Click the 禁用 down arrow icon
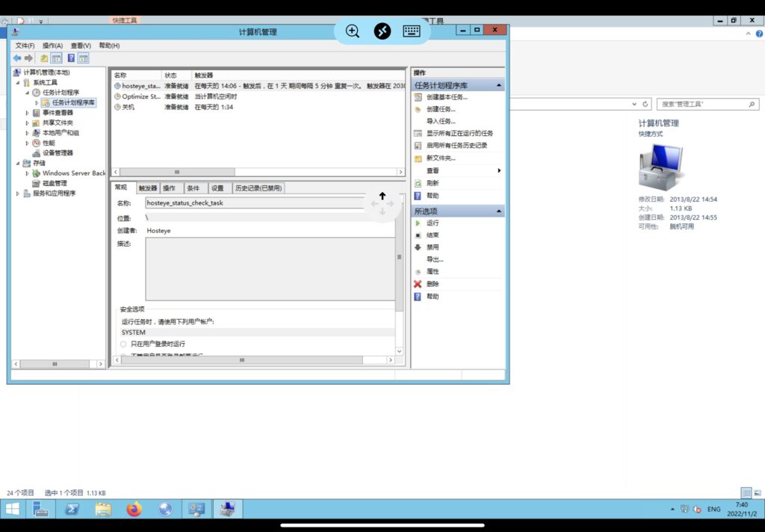The width and height of the screenshot is (765, 532). click(418, 247)
